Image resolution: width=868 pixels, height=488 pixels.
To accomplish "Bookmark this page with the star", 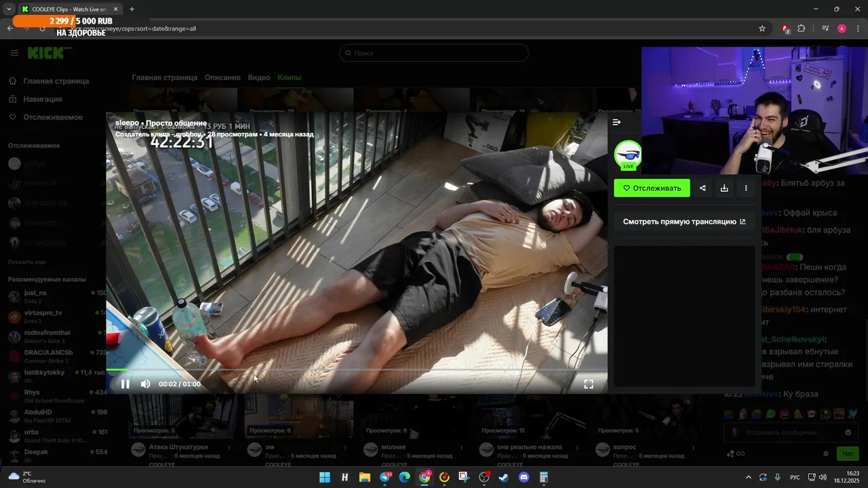I will [762, 28].
